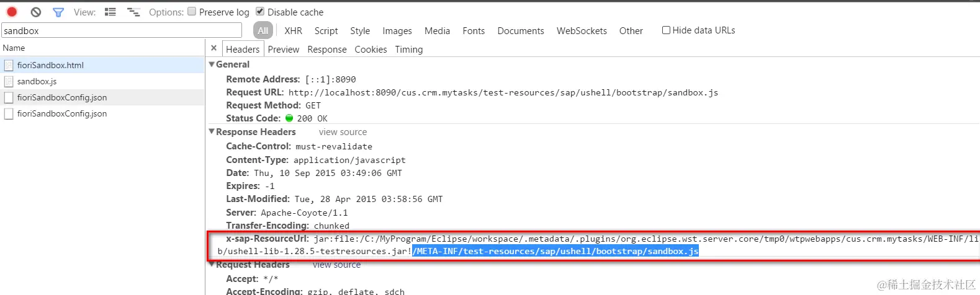Filter requests by Images
This screenshot has height=295, width=980.
pyautogui.click(x=397, y=30)
